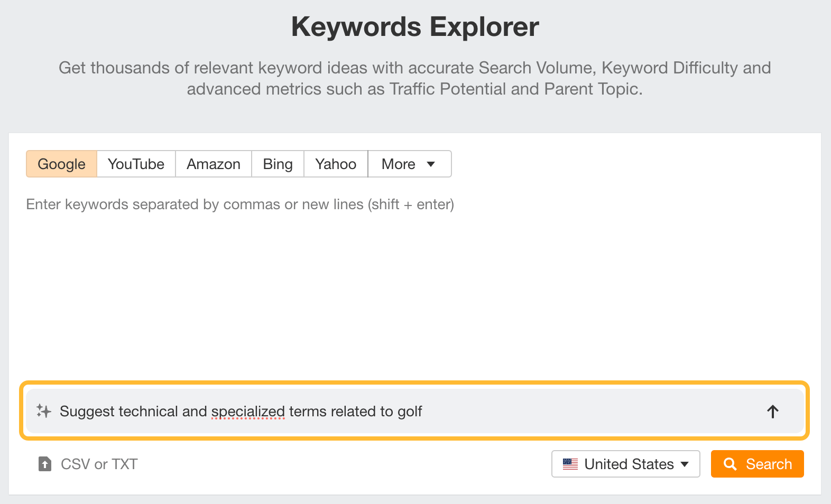The image size is (831, 504).
Task: Expand the caret next to United States
Action: 685,464
